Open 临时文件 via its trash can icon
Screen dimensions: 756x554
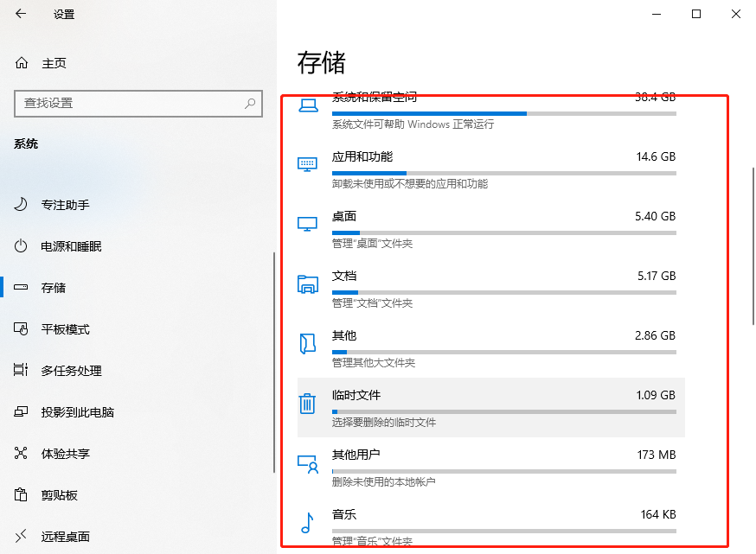click(x=307, y=403)
